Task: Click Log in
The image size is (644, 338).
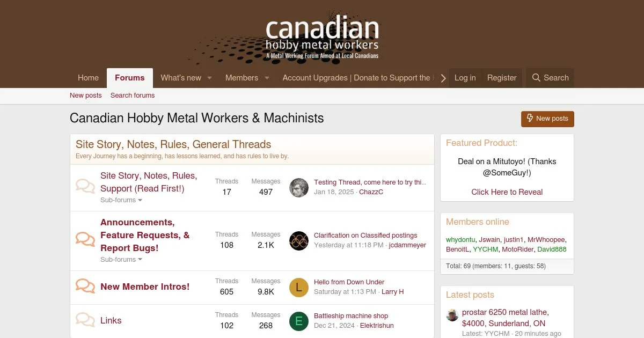Action: (x=465, y=78)
